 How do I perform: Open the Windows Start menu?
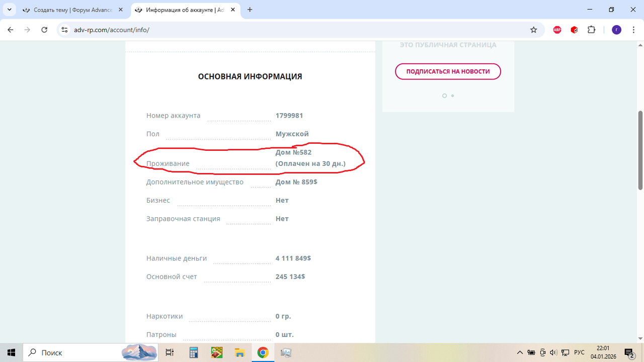(11, 352)
